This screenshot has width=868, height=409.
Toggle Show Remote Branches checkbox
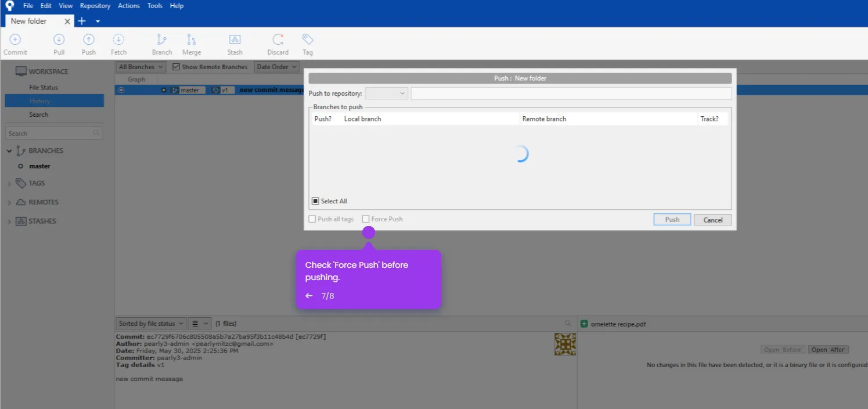176,67
